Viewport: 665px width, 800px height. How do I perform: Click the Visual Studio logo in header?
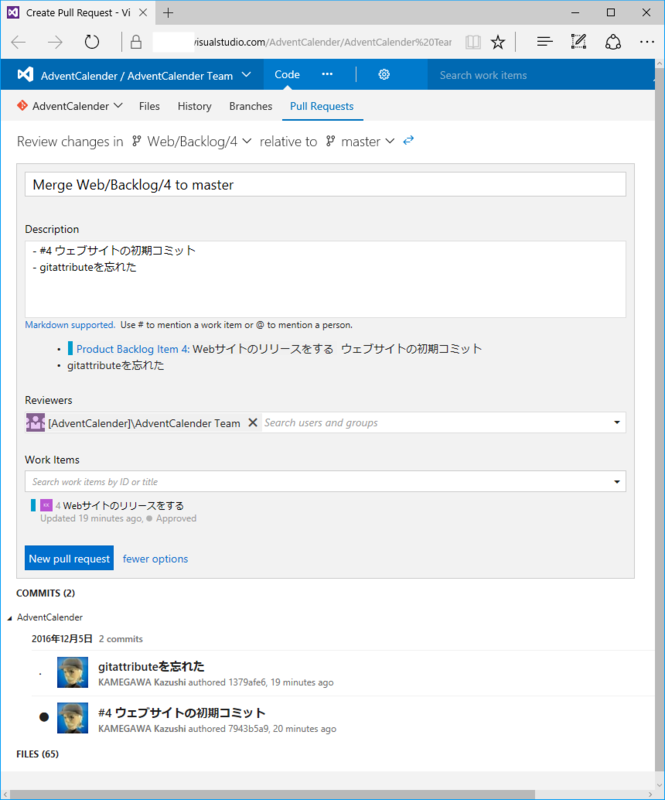click(26, 75)
